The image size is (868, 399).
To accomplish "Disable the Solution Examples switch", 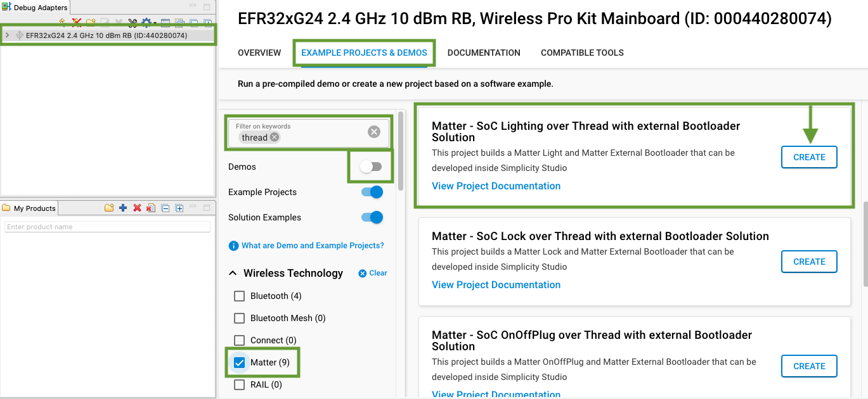I will 372,217.
